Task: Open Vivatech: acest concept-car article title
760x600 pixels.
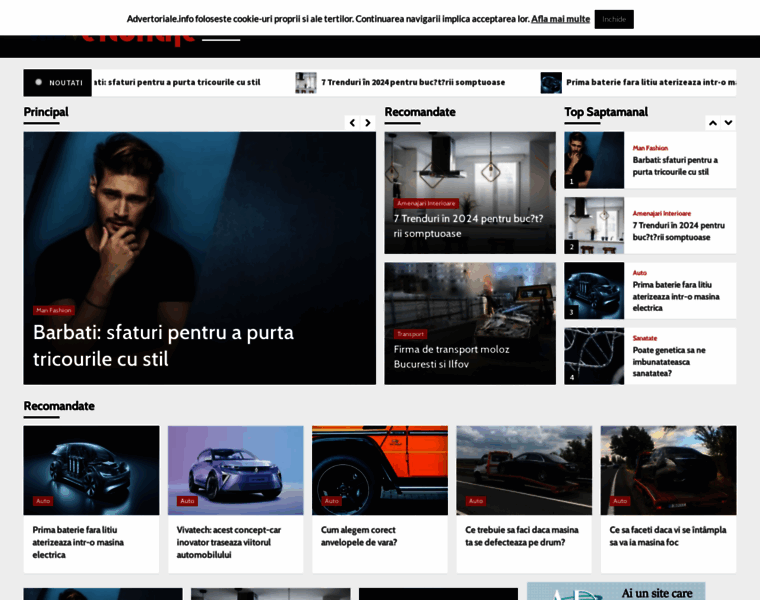Action: pos(229,542)
